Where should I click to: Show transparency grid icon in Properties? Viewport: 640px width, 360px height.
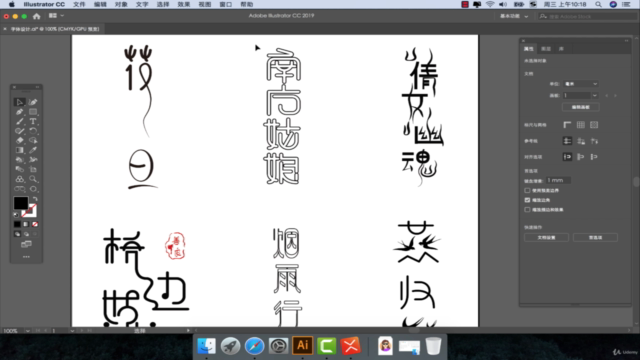click(594, 125)
